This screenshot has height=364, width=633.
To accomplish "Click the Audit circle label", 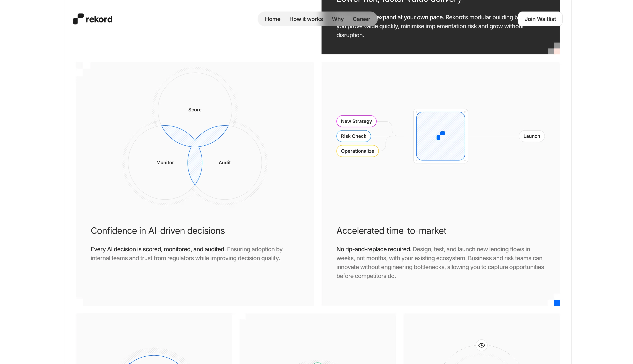I will point(224,162).
